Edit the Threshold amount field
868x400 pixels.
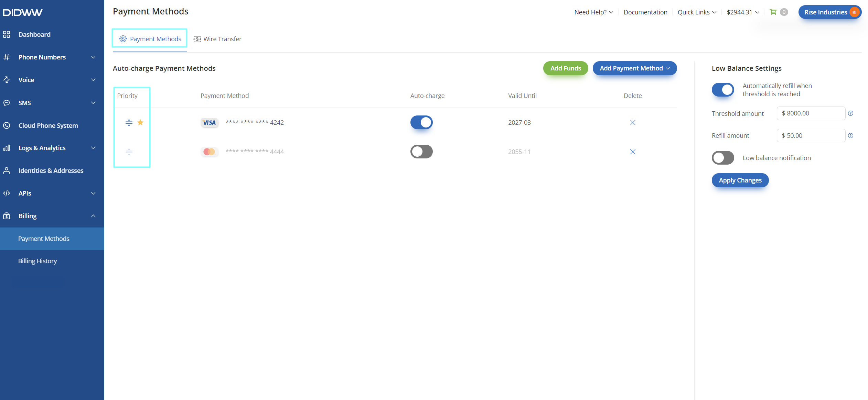coord(811,113)
